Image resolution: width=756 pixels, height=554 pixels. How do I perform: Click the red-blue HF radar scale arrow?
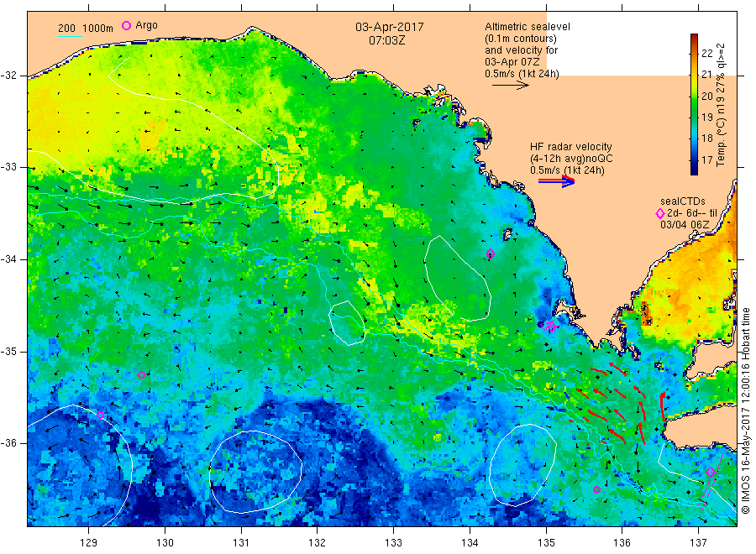[557, 181]
